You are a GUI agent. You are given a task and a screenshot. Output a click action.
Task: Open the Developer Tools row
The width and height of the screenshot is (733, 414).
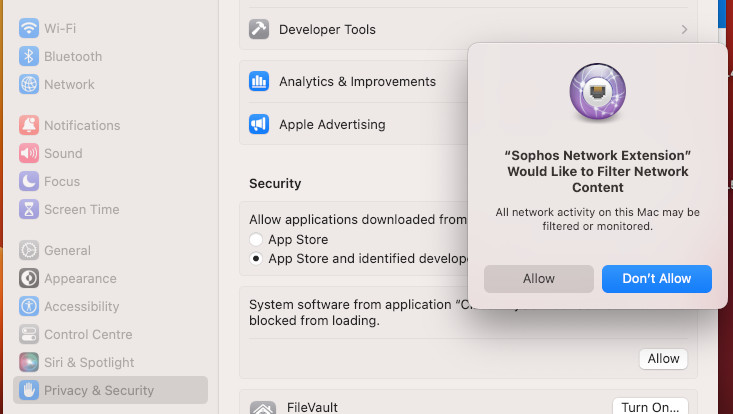(x=468, y=29)
